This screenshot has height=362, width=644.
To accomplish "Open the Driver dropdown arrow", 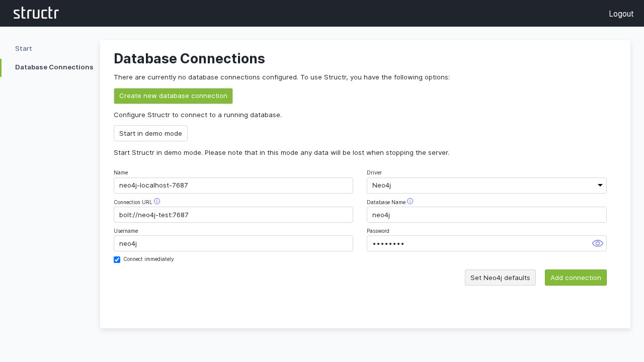I will tap(600, 185).
